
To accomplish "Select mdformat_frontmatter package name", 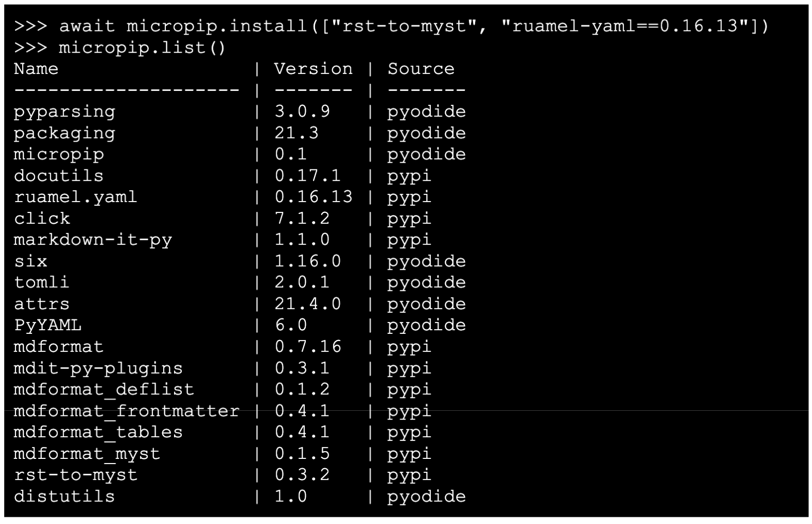I will point(127,411).
